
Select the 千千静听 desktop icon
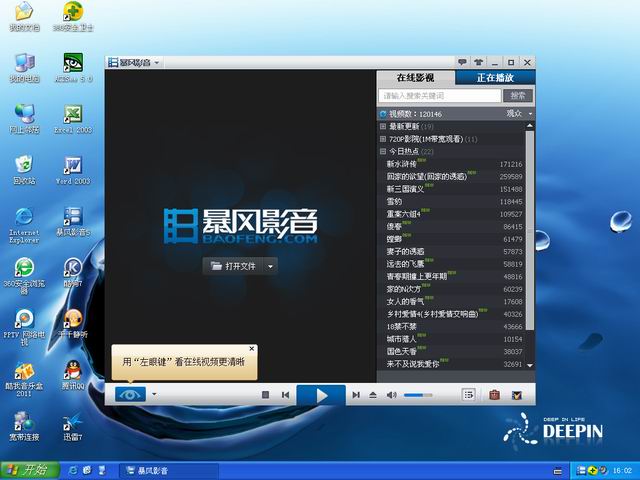pyautogui.click(x=73, y=323)
